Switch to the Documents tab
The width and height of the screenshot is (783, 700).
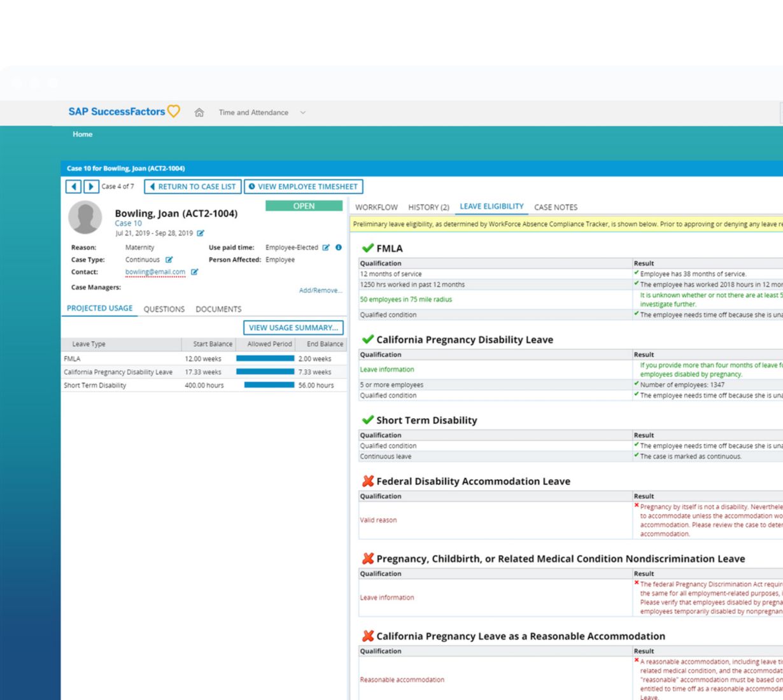click(x=218, y=309)
